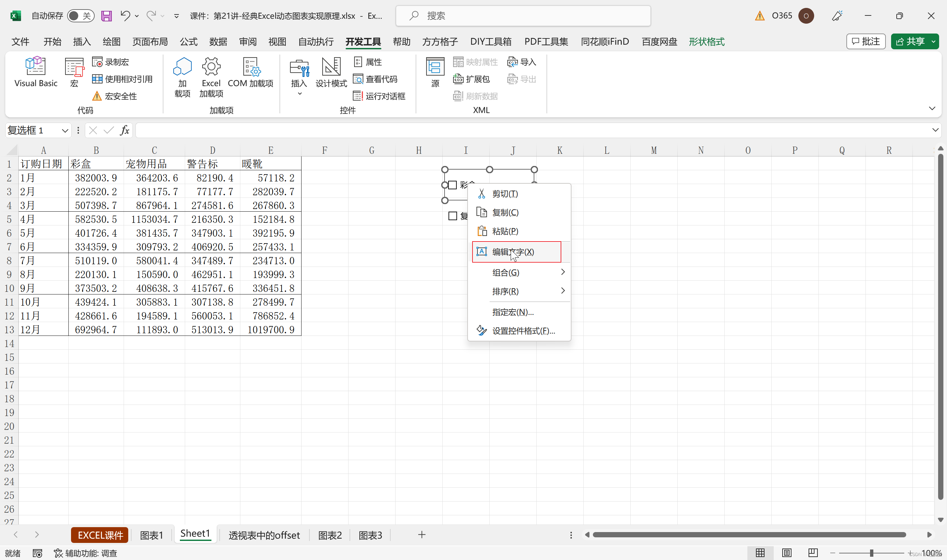Open the Macros dialog icon
The width and height of the screenshot is (947, 560).
click(74, 72)
